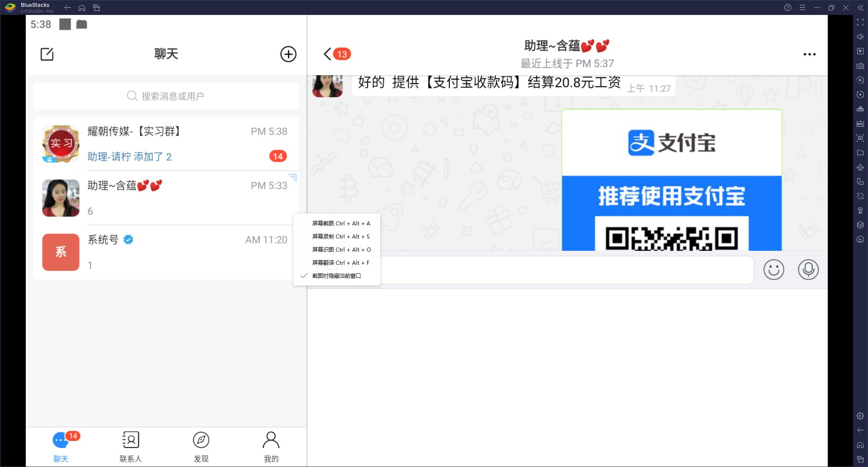Tap the microphone voice message icon
The width and height of the screenshot is (868, 467).
(808, 270)
